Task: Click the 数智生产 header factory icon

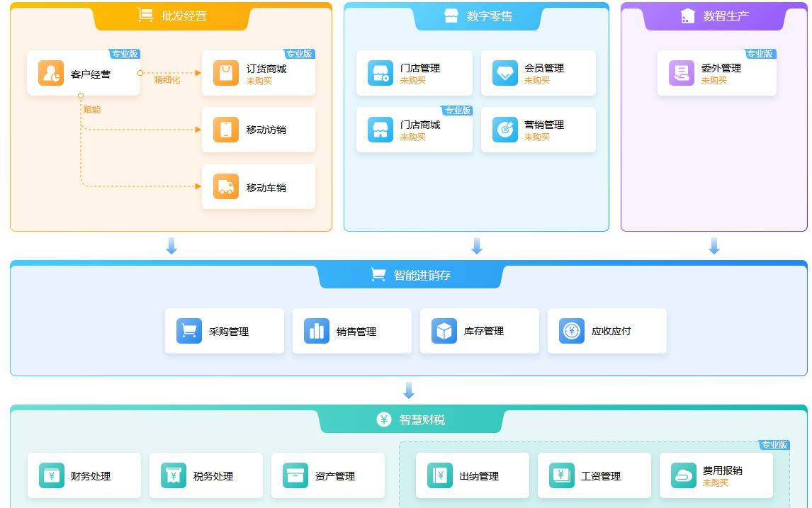Action: [688, 16]
